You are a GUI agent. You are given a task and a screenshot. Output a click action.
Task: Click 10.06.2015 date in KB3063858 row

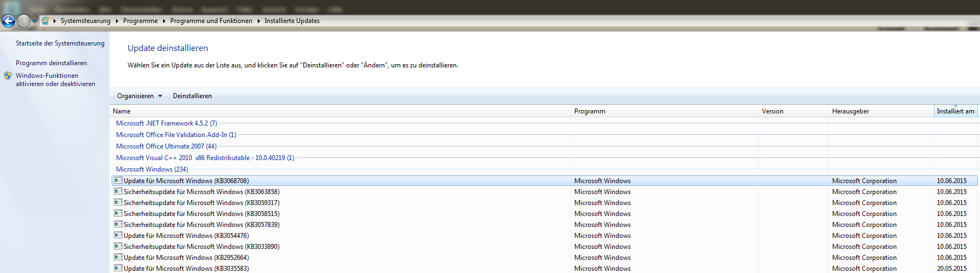(952, 192)
